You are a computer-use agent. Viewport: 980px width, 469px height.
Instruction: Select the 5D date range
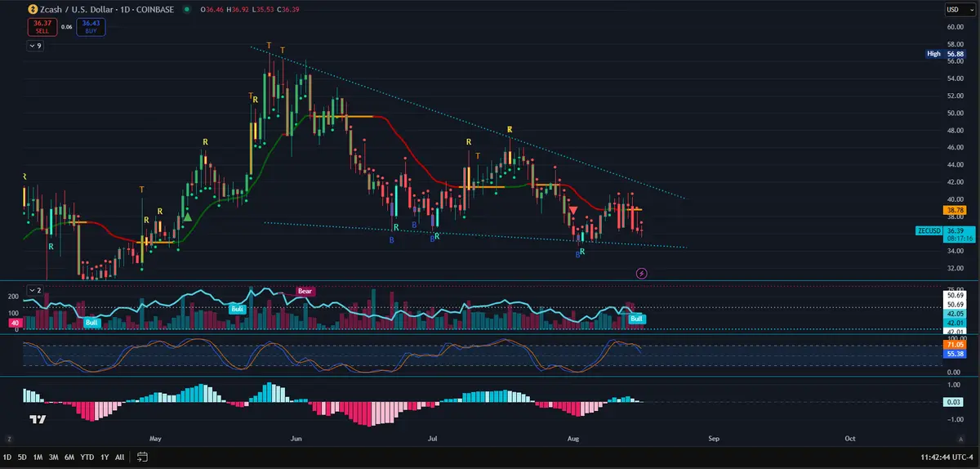(22, 457)
